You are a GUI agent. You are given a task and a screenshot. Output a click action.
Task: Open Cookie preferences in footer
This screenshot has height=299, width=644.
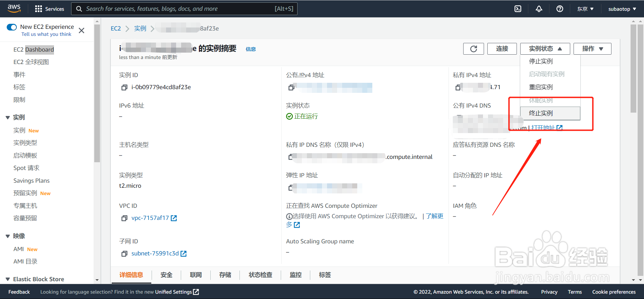coord(614,292)
